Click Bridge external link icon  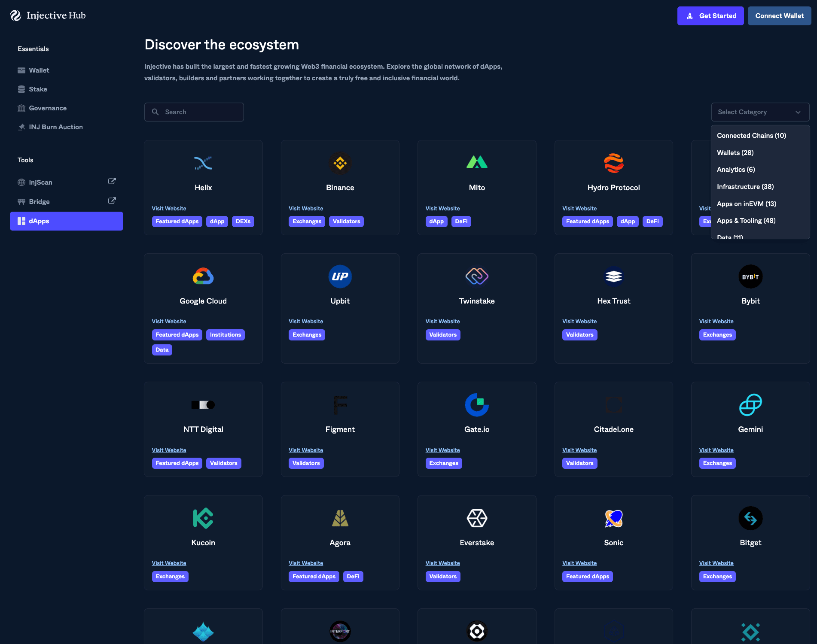click(x=112, y=200)
